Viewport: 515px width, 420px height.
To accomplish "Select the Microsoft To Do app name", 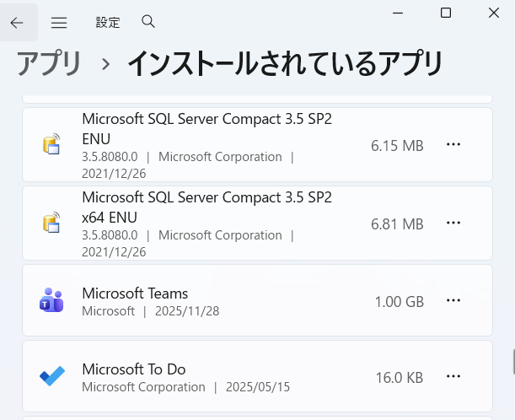I will (x=133, y=369).
